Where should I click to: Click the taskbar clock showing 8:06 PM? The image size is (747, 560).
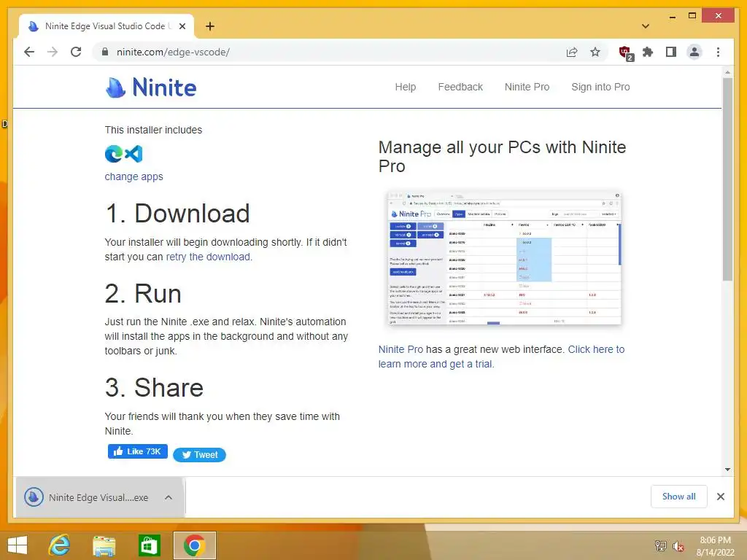[715, 546]
